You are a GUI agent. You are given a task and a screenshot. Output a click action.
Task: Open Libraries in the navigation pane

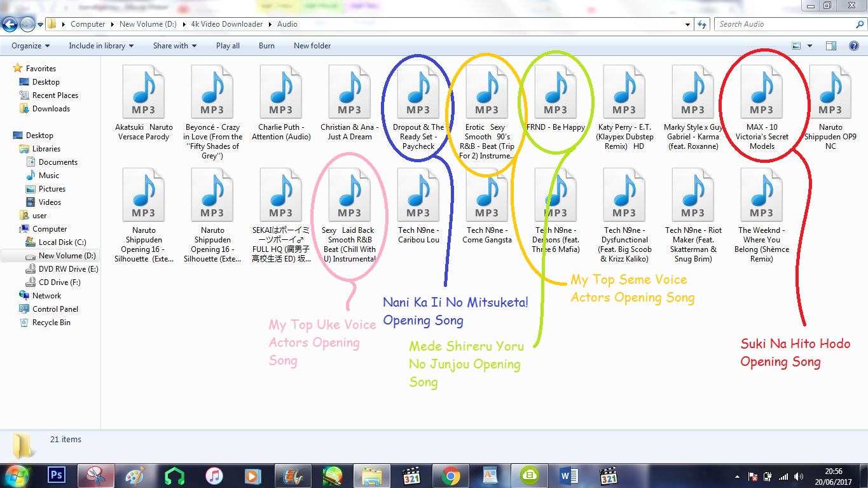pyautogui.click(x=46, y=149)
